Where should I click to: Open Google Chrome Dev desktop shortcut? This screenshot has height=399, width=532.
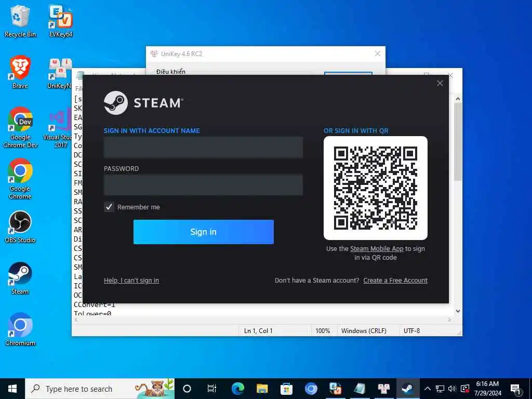pyautogui.click(x=20, y=128)
